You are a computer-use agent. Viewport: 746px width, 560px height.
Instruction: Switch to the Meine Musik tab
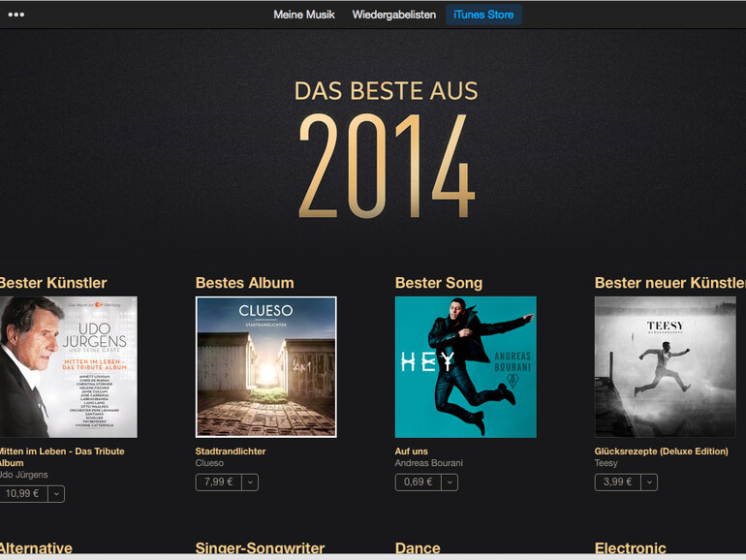tap(304, 15)
